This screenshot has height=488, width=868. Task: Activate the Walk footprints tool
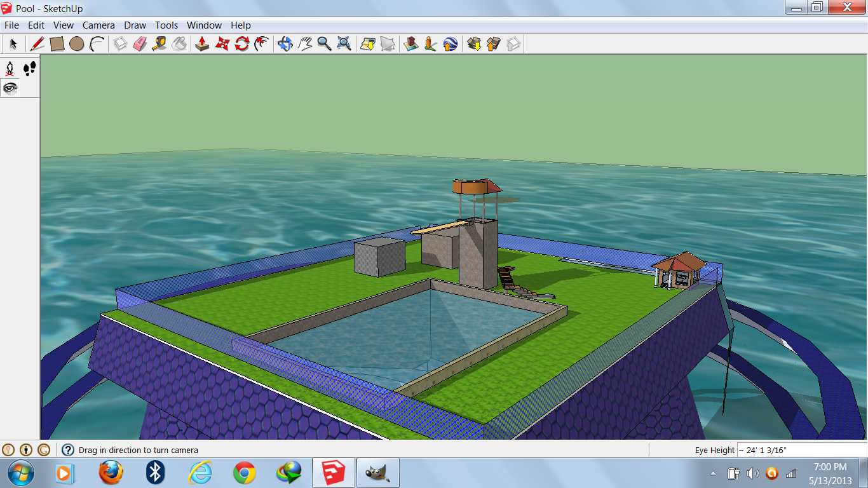point(29,69)
